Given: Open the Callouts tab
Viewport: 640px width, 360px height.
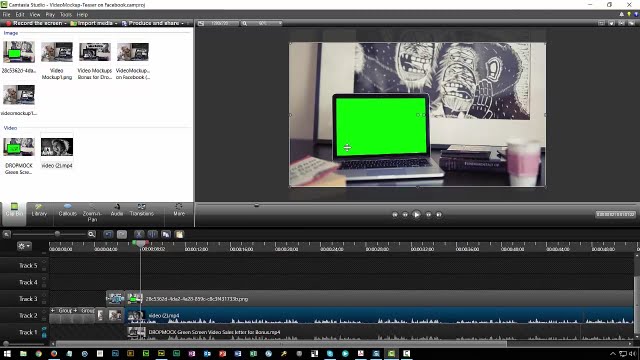Looking at the screenshot, I should (67, 210).
